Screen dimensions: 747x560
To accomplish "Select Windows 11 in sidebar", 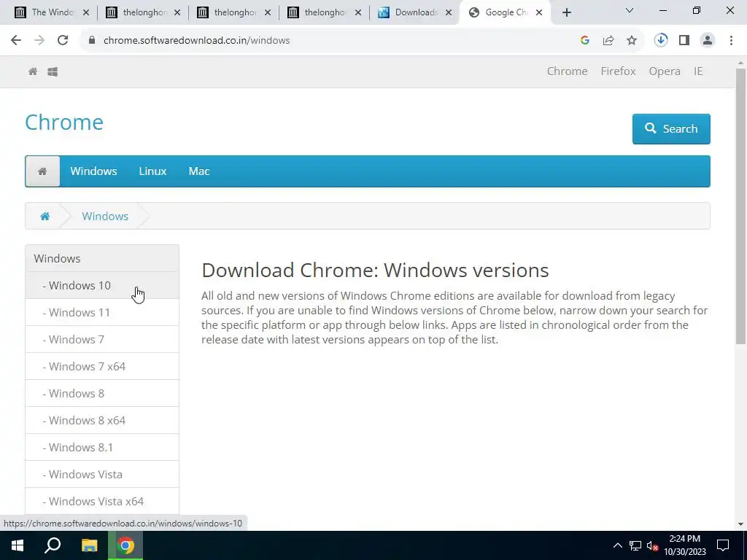I will point(102,312).
